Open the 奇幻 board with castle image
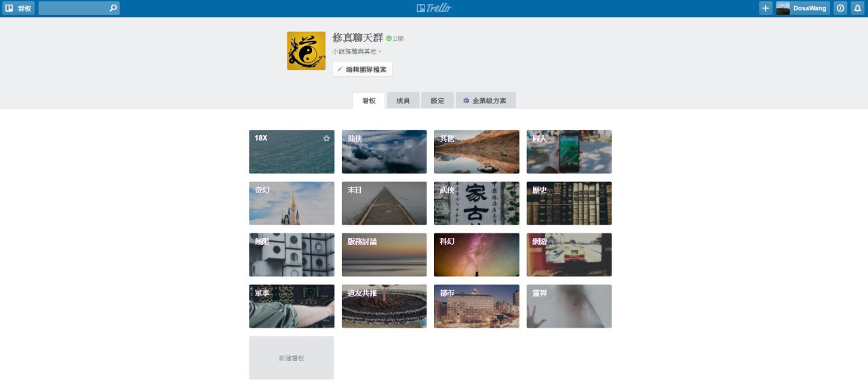The height and width of the screenshot is (384, 868). [292, 204]
